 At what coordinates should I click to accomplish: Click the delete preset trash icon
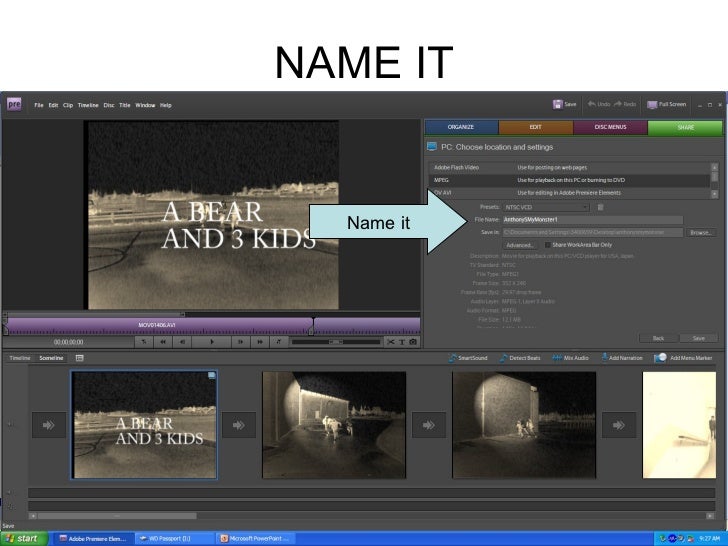[x=600, y=207]
